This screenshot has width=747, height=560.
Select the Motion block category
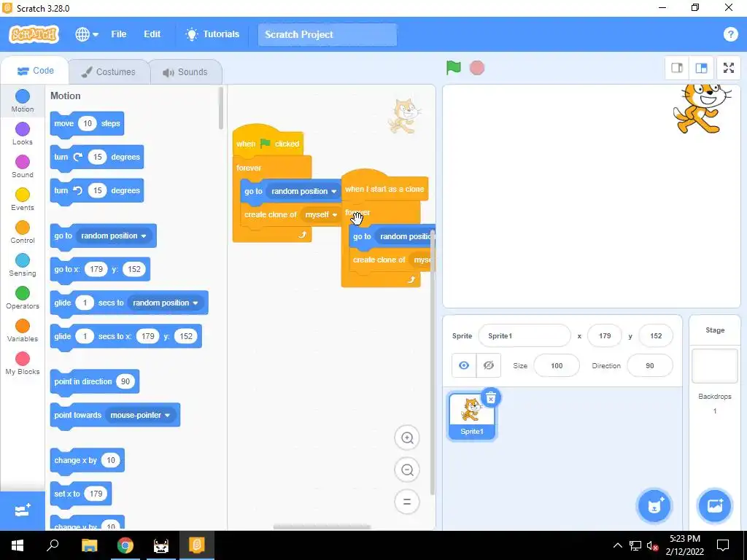pos(23,101)
